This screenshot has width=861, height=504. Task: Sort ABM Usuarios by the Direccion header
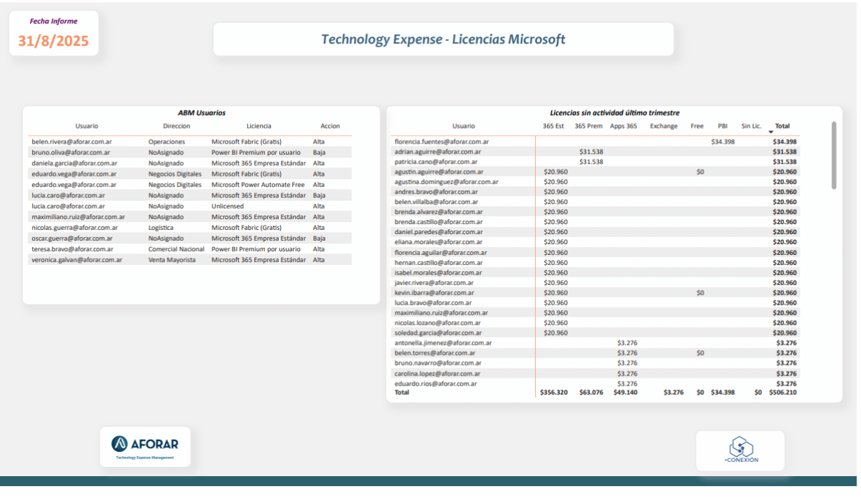tap(176, 126)
